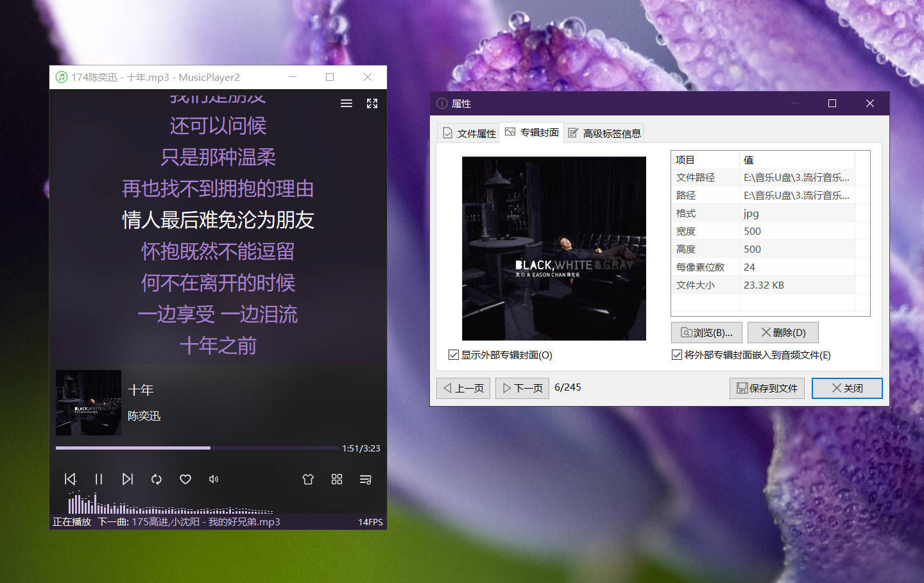Screen dimensions: 924x583
Task: Click lyric line 十年之前
Action: (x=218, y=346)
